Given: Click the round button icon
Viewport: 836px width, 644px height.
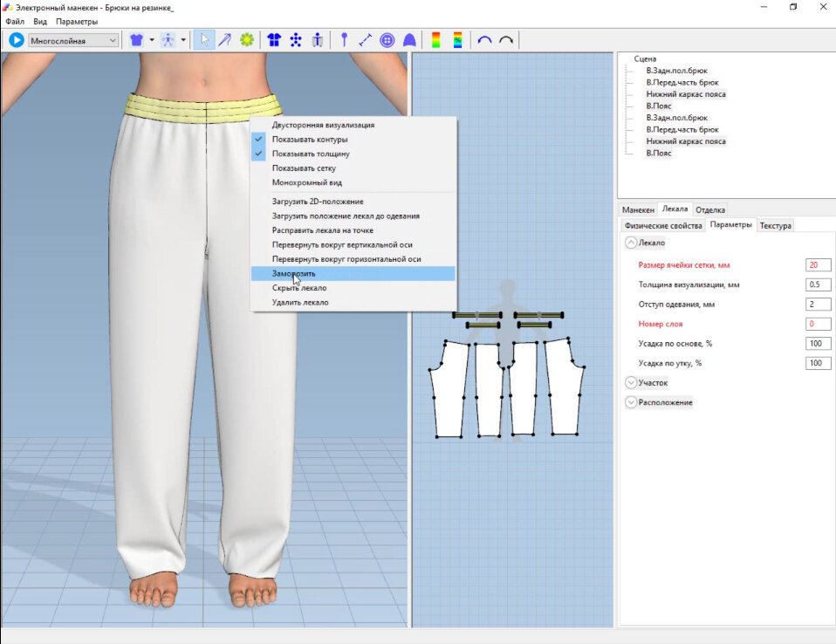Looking at the screenshot, I should point(387,40).
